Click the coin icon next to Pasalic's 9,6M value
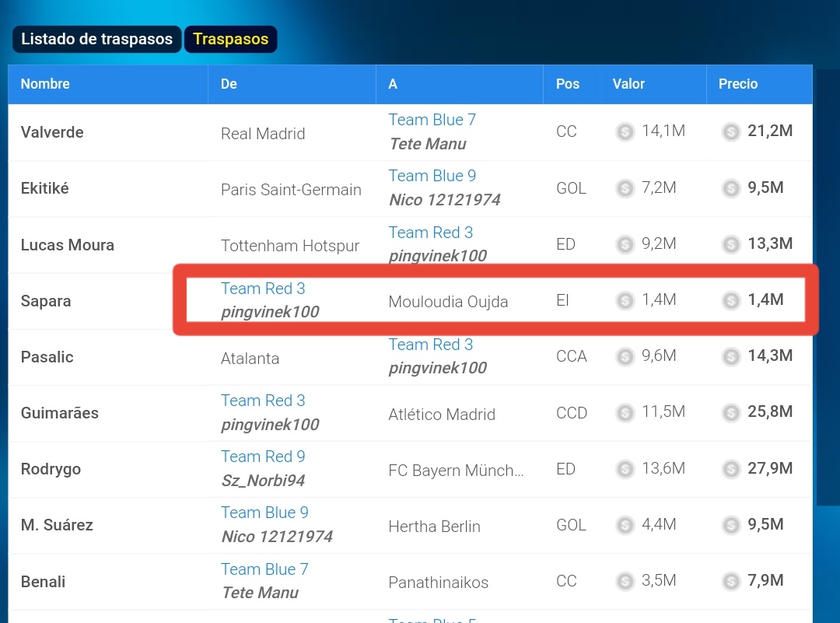The image size is (840, 623). click(x=625, y=356)
